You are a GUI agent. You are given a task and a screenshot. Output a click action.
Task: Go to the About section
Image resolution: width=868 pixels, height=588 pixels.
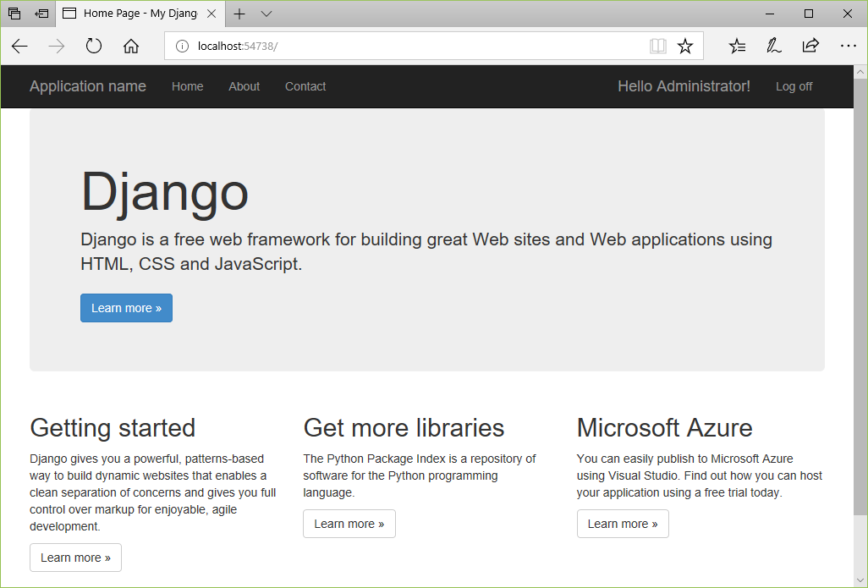244,86
